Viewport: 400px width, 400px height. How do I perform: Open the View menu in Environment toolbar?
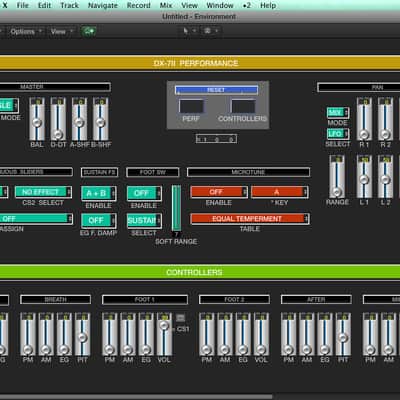click(x=61, y=32)
